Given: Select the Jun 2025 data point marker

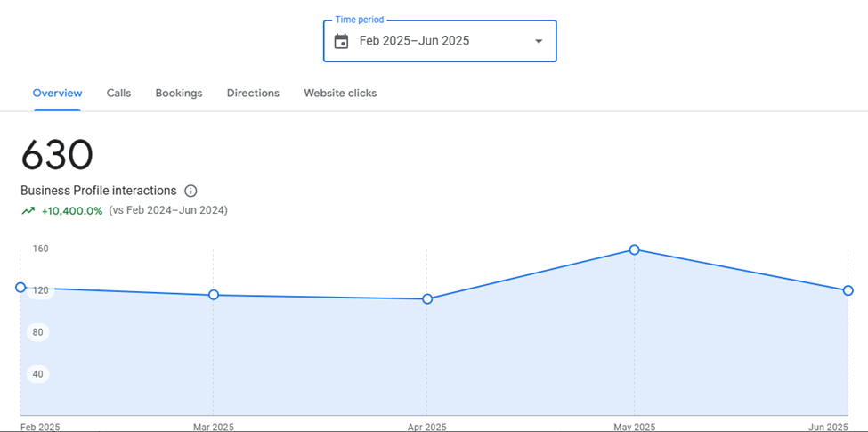Looking at the screenshot, I should click(x=848, y=290).
